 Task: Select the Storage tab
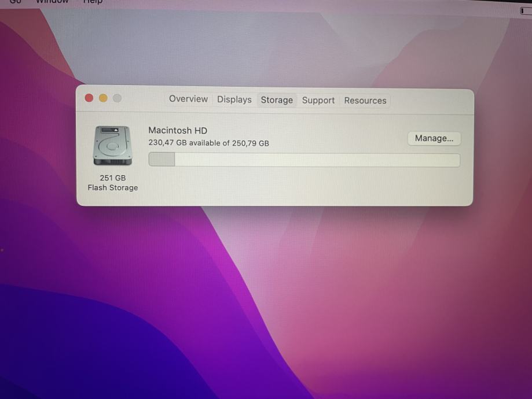tap(277, 101)
